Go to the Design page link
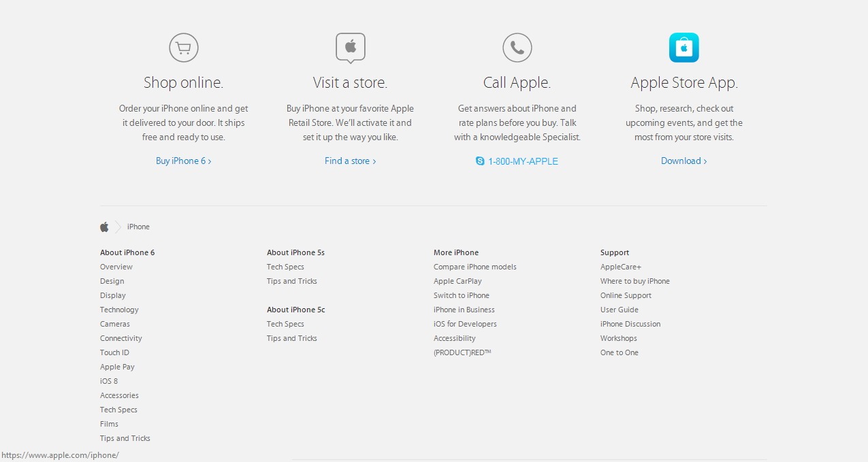This screenshot has width=868, height=462. 112,281
